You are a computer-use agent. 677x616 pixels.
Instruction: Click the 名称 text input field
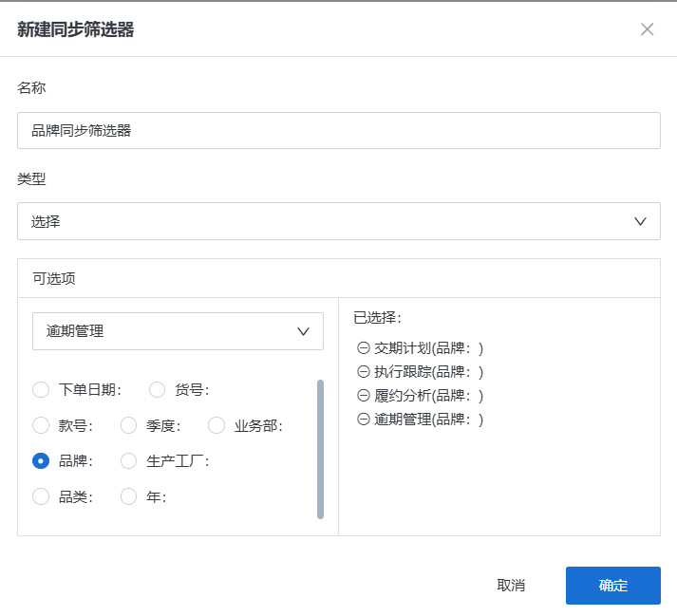338,131
